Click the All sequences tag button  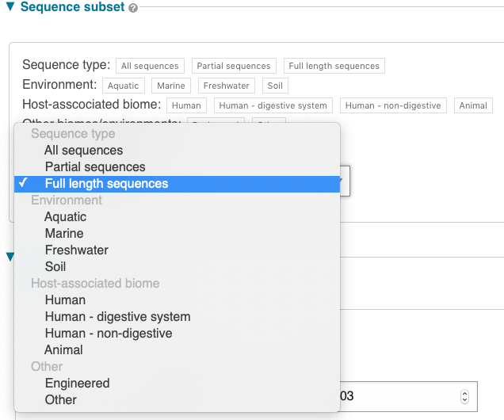[150, 66]
